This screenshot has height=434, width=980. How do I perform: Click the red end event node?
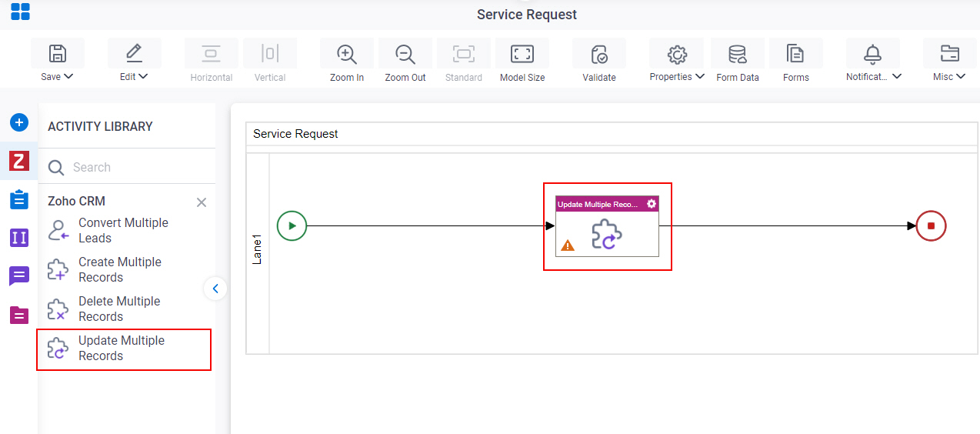931,226
